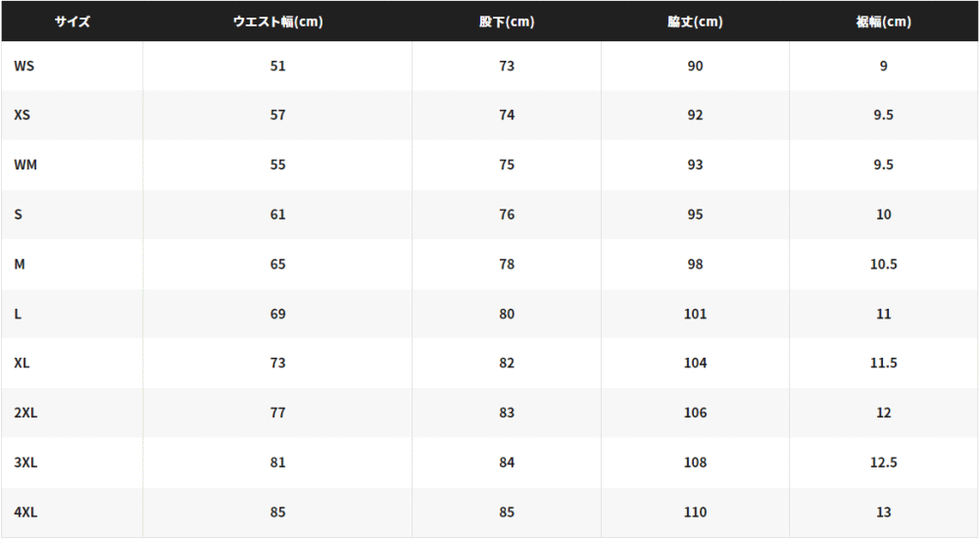Select the WM size row label
The height and width of the screenshot is (539, 980).
(25, 165)
